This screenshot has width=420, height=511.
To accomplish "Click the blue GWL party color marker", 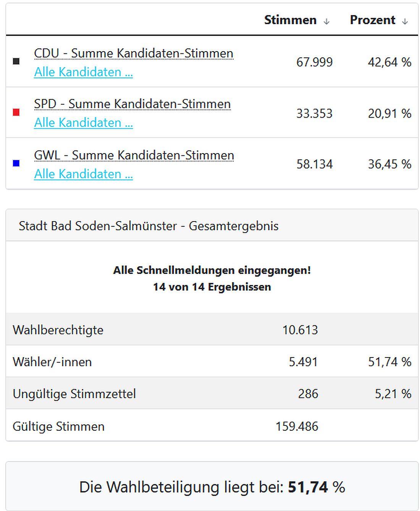I will tap(15, 164).
